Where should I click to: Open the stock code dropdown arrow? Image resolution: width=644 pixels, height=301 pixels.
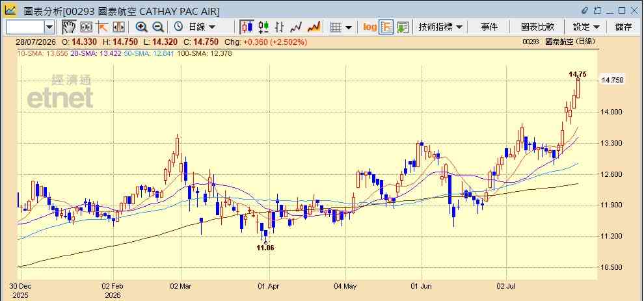point(49,27)
